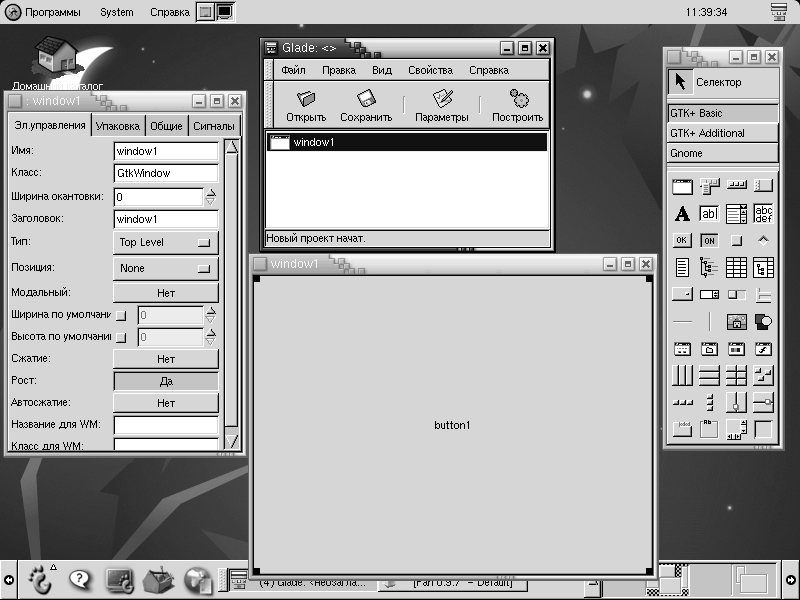Click the Заголовок text field
Image resolution: width=800 pixels, height=600 pixels.
tap(166, 219)
